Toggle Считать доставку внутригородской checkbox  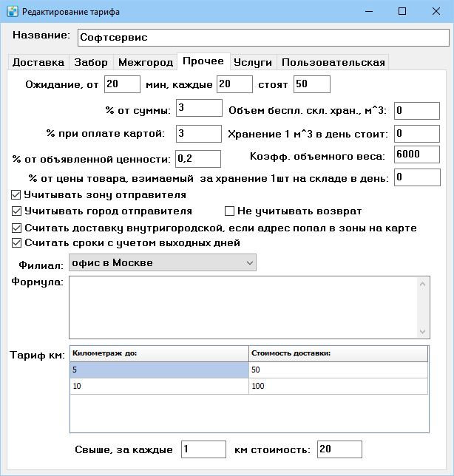click(x=16, y=228)
